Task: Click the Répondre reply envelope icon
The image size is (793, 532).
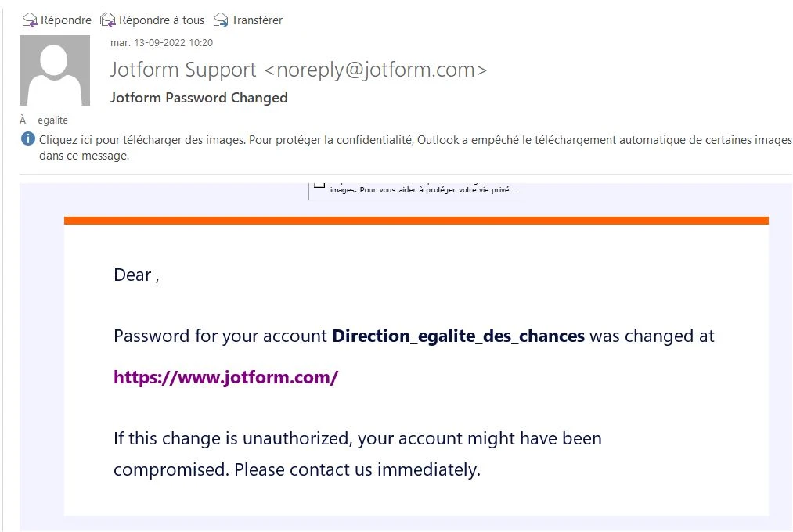Action: [x=30, y=20]
